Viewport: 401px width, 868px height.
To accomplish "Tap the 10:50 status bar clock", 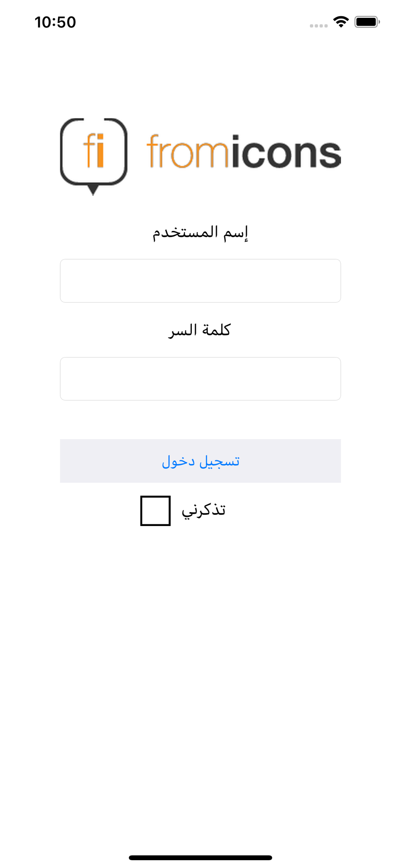I will [55, 22].
